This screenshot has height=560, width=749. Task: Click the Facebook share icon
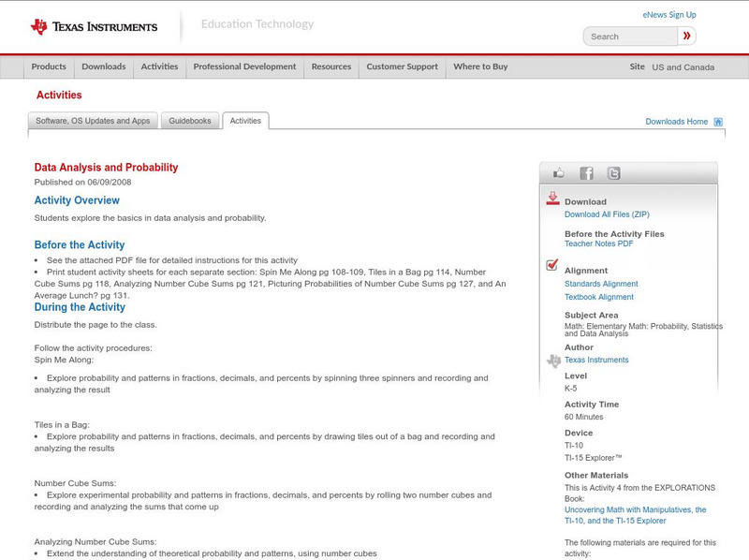(x=586, y=172)
